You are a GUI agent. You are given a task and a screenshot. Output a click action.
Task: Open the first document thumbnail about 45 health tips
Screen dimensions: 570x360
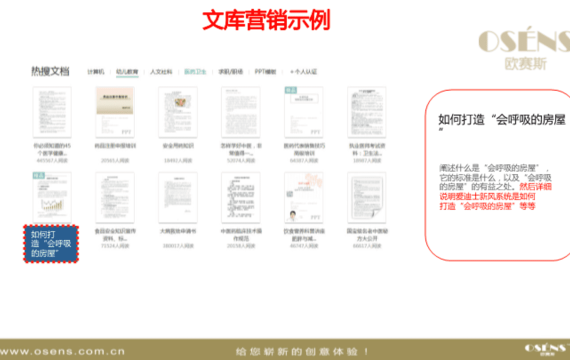(x=52, y=112)
